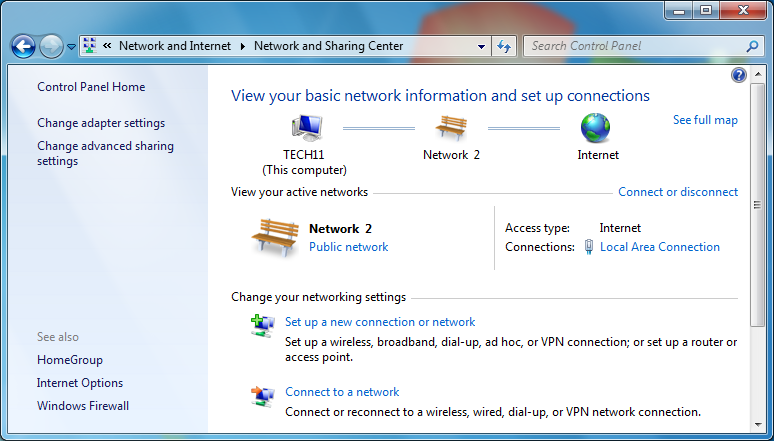
Task: Click the TECH11 computer icon
Action: [x=305, y=127]
